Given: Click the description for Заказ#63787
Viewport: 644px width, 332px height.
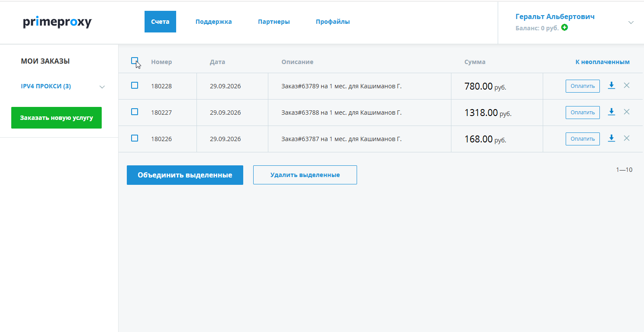Looking at the screenshot, I should tap(341, 139).
